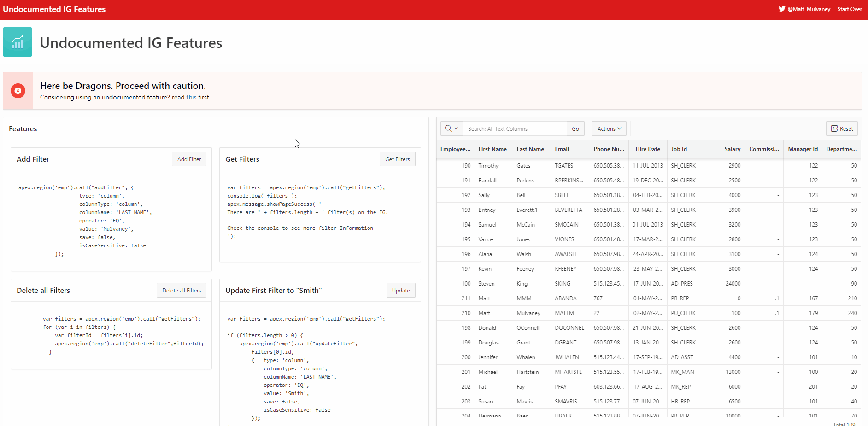This screenshot has height=426, width=868.
Task: Click the red error circle icon
Action: point(18,91)
